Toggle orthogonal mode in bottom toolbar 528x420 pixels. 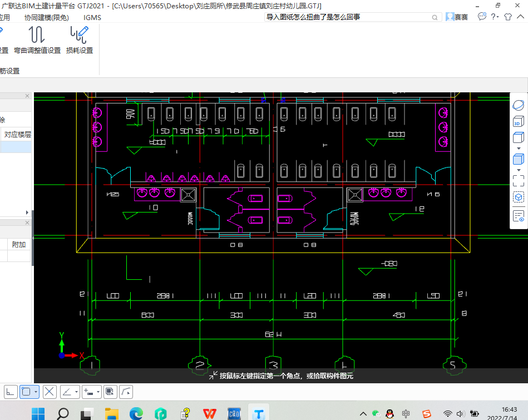(x=11, y=392)
